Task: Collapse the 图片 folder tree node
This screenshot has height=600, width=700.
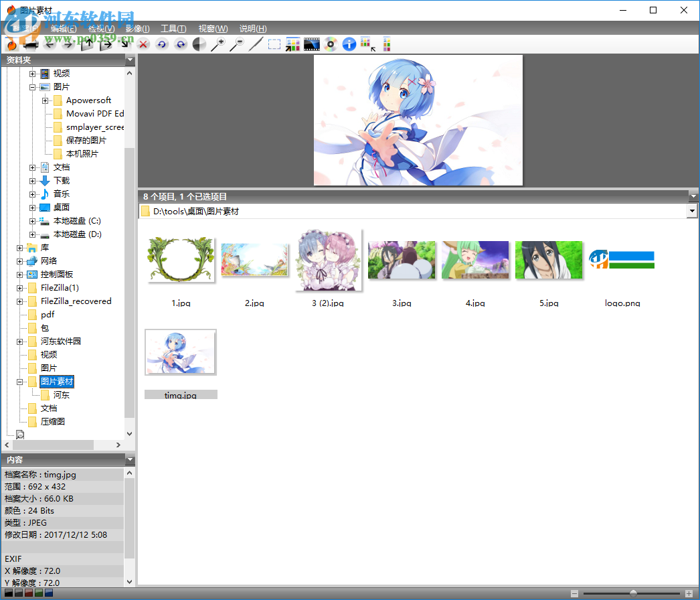Action: [33, 87]
